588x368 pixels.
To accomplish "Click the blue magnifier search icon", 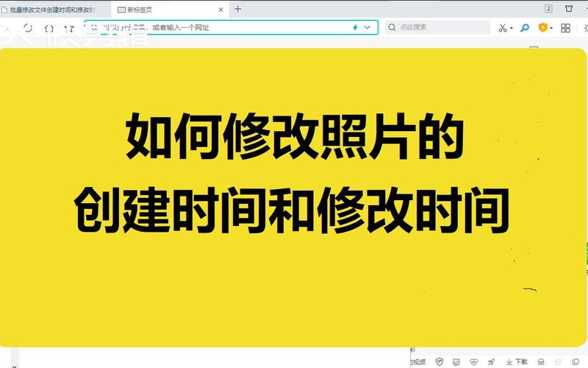I will 525,28.
